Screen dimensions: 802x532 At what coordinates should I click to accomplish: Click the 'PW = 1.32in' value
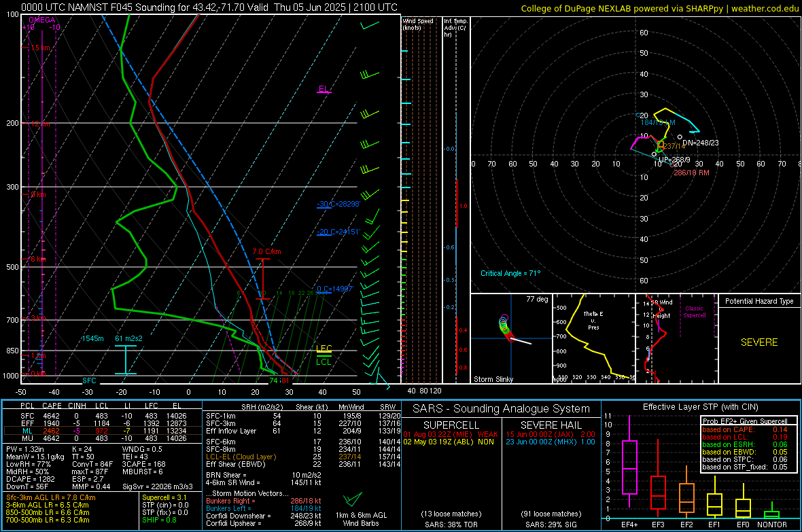click(x=25, y=449)
